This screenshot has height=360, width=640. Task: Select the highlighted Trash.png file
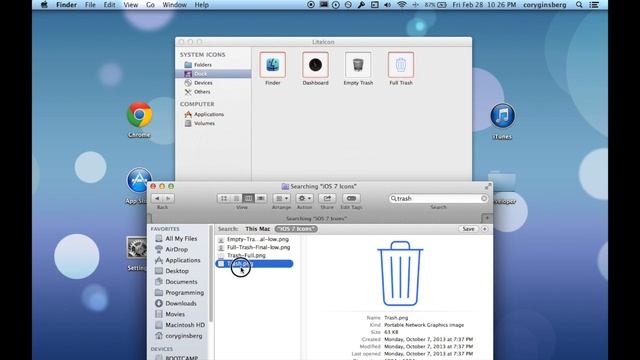254,264
